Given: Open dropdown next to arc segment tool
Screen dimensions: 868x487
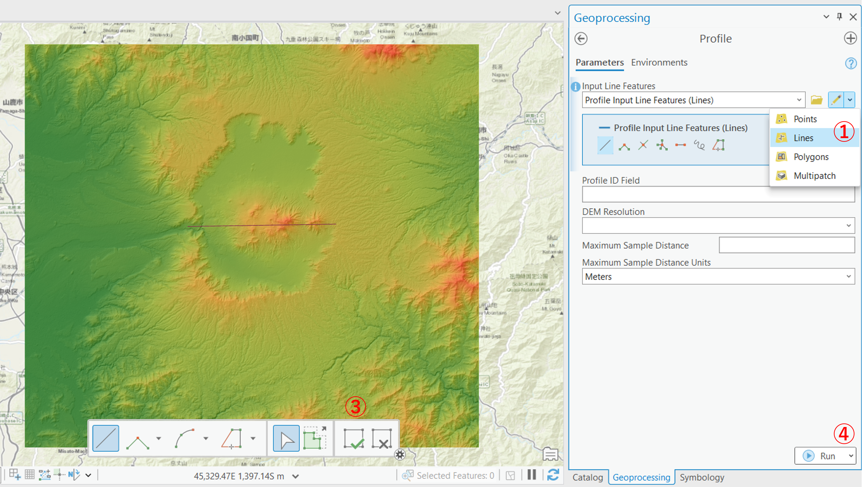Looking at the screenshot, I should pyautogui.click(x=206, y=438).
